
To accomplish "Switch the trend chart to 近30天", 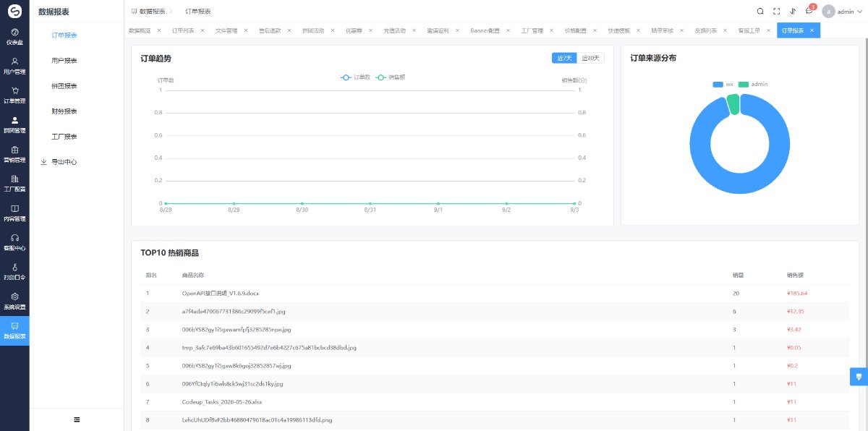I will pos(591,58).
